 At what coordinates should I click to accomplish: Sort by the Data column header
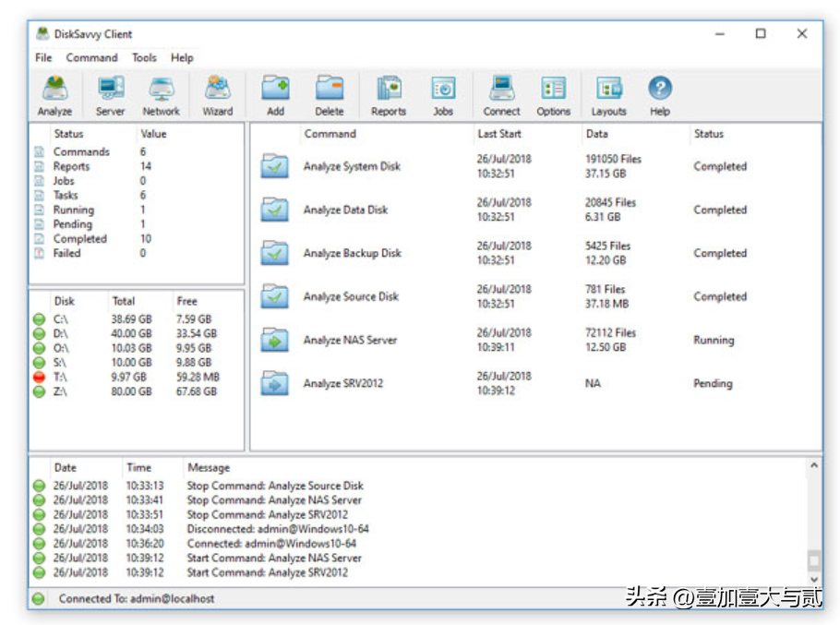click(x=597, y=134)
